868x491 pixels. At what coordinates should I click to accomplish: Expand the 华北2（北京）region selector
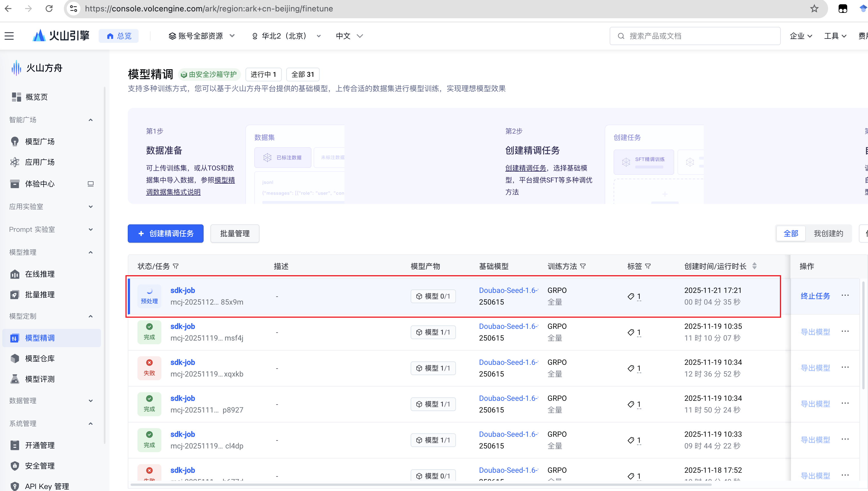[286, 36]
